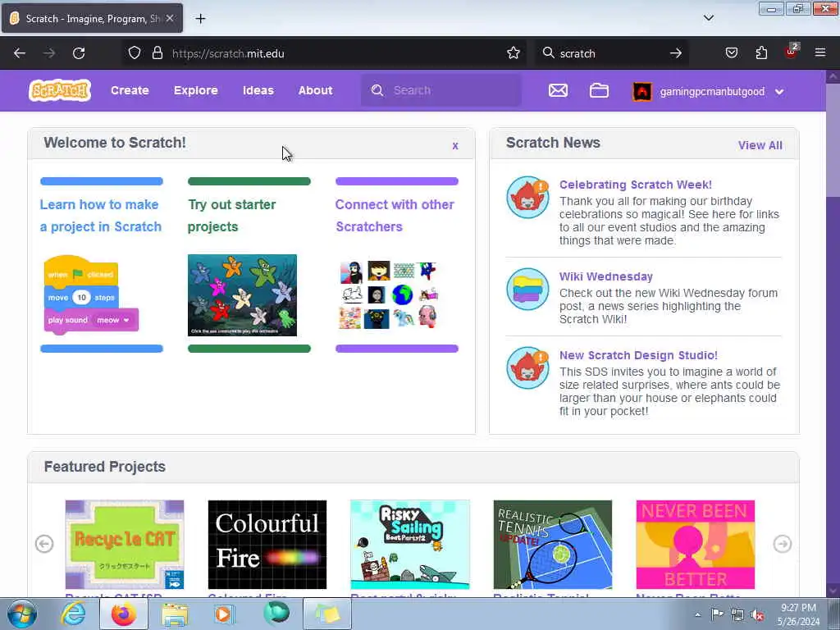Click the Scratch logo in the navbar
Viewport: 840px width, 630px height.
pos(59,90)
